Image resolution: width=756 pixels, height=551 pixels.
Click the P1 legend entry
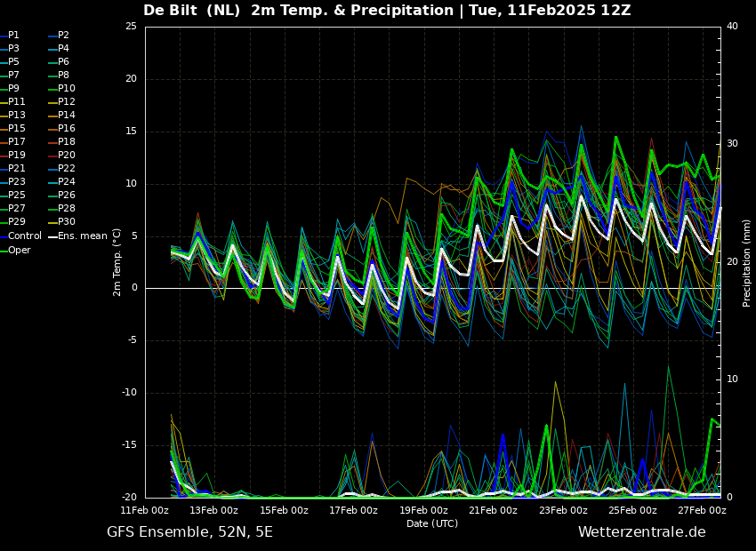point(10,36)
